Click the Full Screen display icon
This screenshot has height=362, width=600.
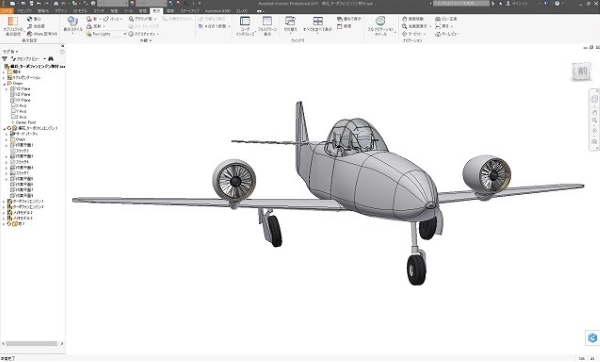pos(267,21)
